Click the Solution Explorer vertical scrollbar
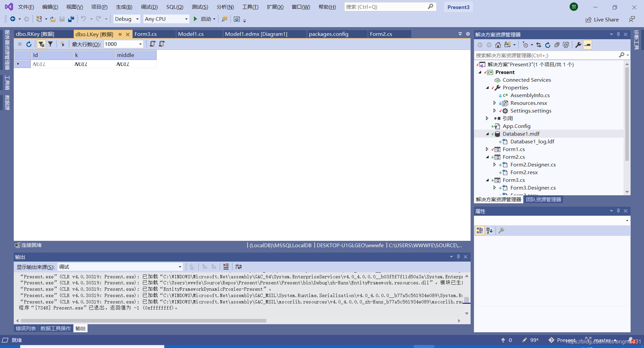Image resolution: width=644 pixels, height=348 pixels. pyautogui.click(x=627, y=114)
